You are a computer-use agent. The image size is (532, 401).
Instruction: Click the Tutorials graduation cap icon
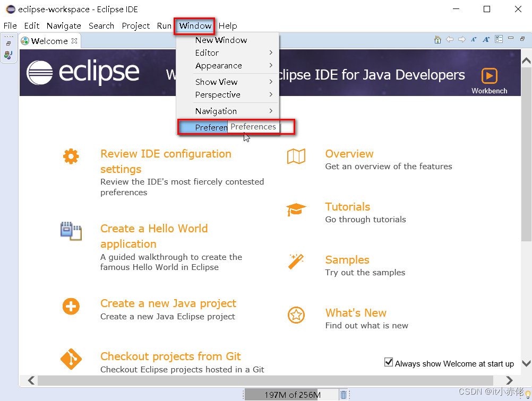[296, 210]
